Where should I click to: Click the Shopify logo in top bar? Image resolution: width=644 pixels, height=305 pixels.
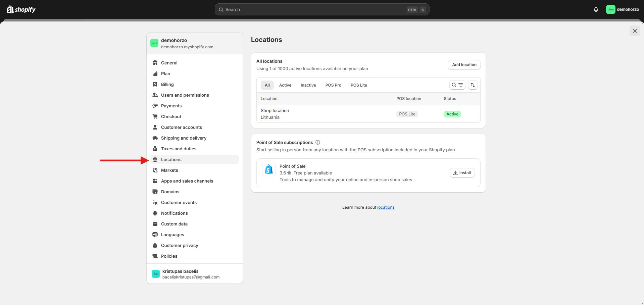coord(21,9)
